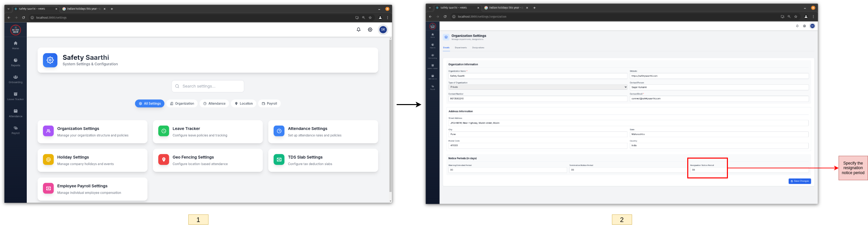This screenshot has width=868, height=225.
Task: Click the red Geo Fencing pin icon
Action: pos(164,160)
